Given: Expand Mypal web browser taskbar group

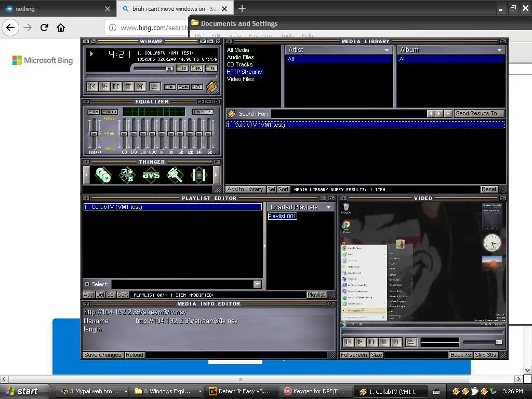Looking at the screenshot, I should coord(126,392).
